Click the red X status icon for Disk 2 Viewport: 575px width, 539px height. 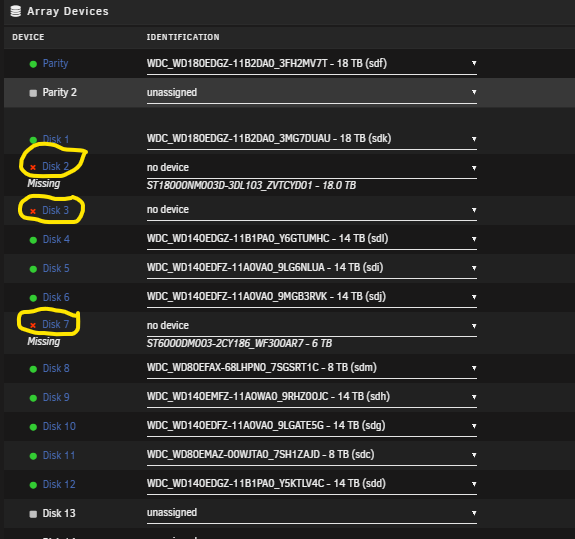coord(33,168)
